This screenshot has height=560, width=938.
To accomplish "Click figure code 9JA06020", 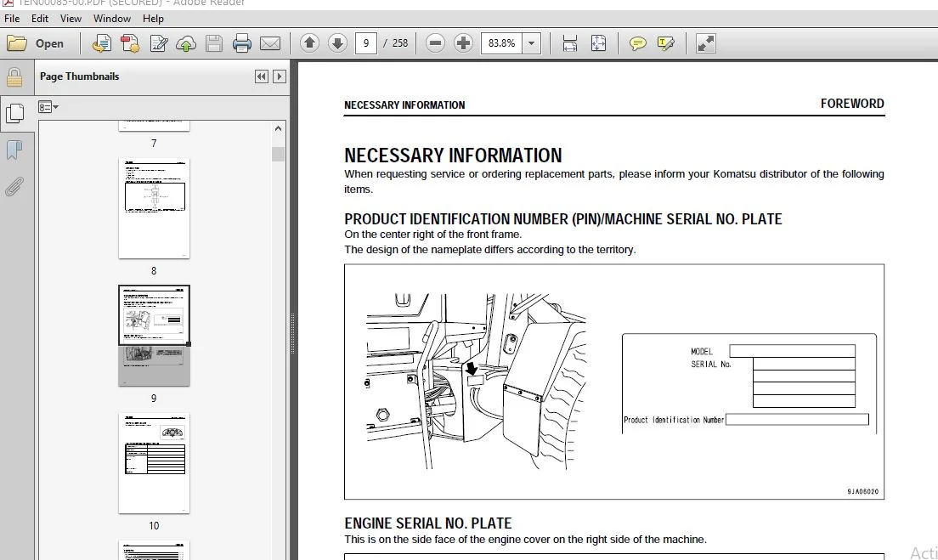I will point(863,492).
